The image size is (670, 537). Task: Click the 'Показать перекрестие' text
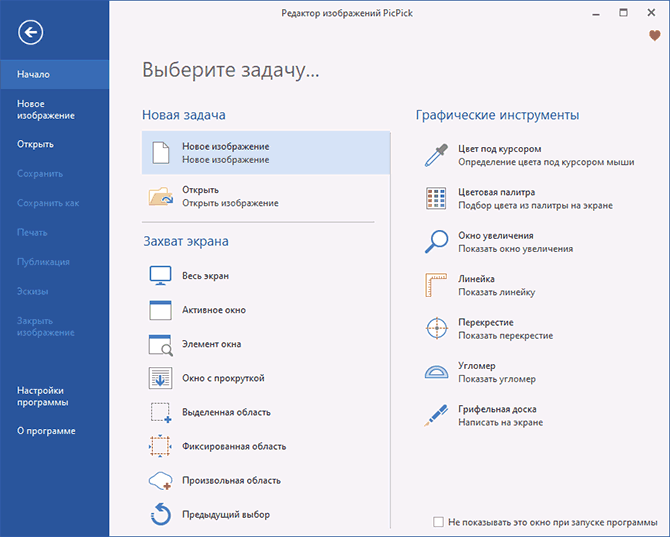coord(505,336)
